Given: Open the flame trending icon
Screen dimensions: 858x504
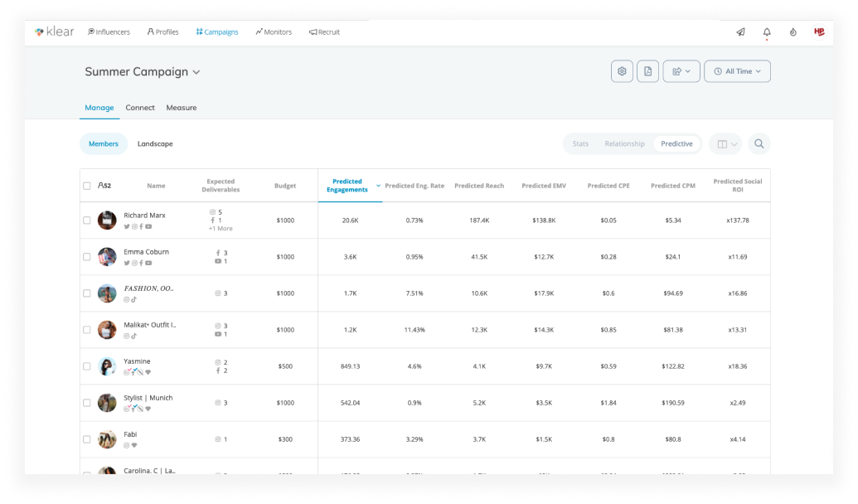Looking at the screenshot, I should (793, 32).
